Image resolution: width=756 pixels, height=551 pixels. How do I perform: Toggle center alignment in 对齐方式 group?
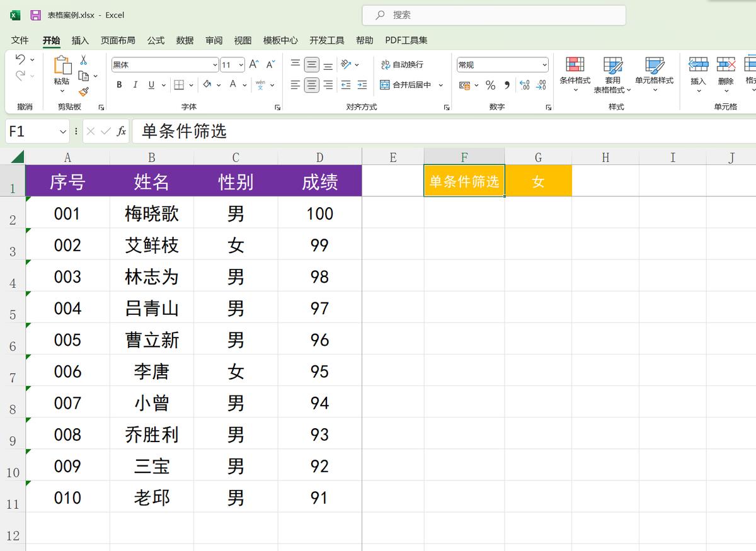[311, 84]
